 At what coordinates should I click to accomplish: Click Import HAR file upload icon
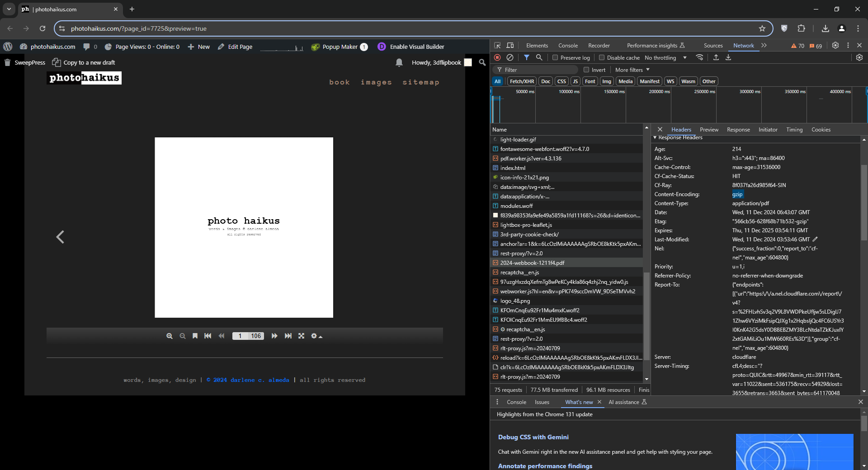716,57
